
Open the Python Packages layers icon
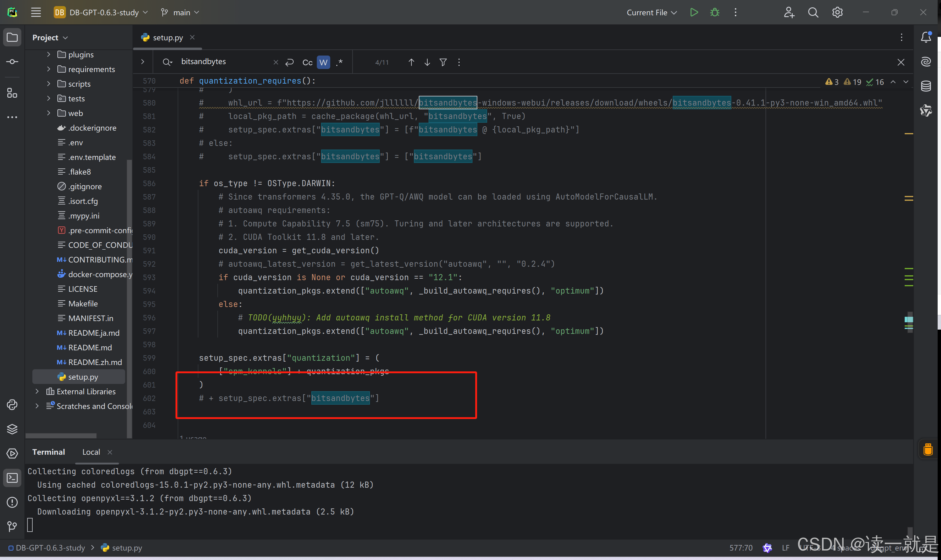(x=12, y=429)
